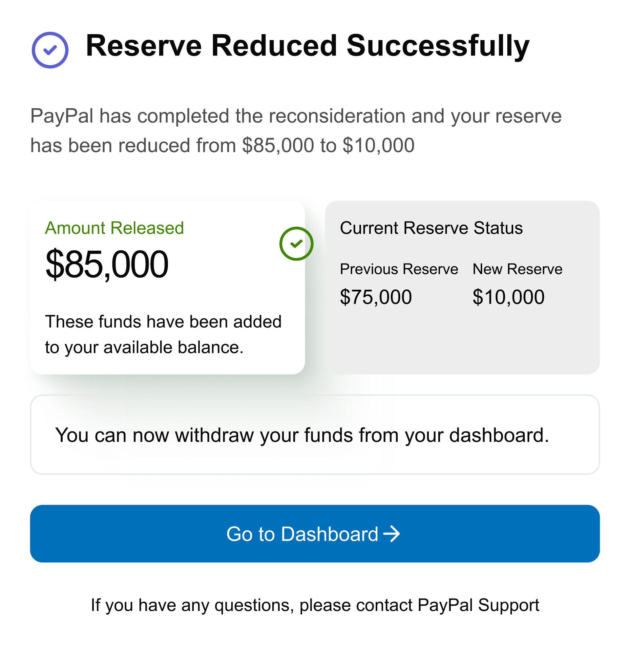Click the funds added to balance text
This screenshot has height=672, width=630.
point(163,334)
